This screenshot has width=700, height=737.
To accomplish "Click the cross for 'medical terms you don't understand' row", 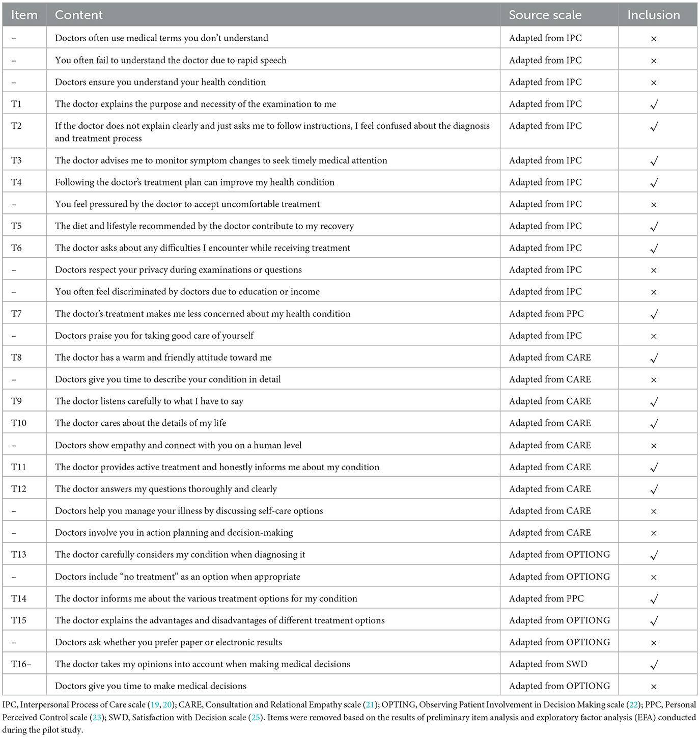I will coord(654,39).
